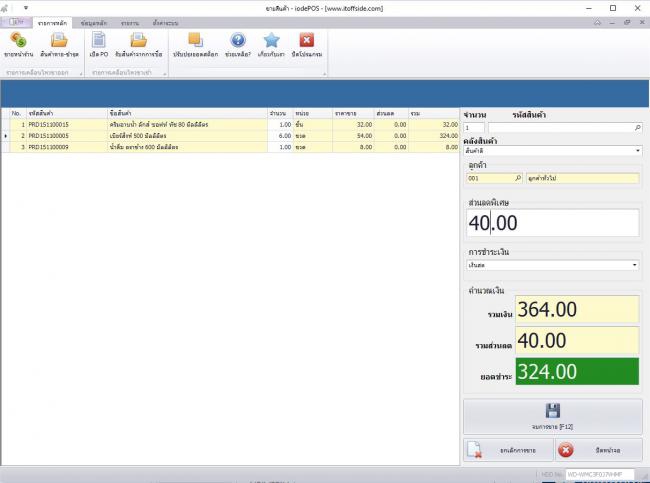Click the magnifier beside customer code 001

[518, 178]
